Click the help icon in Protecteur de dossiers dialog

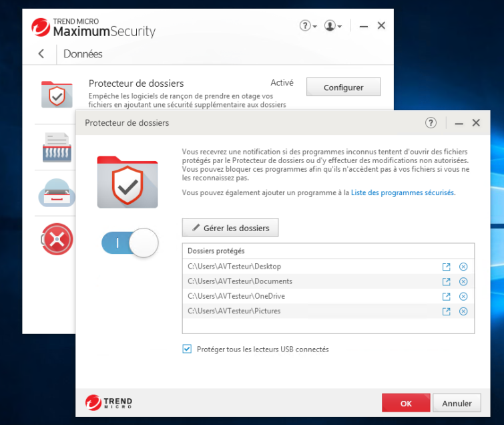coord(431,122)
